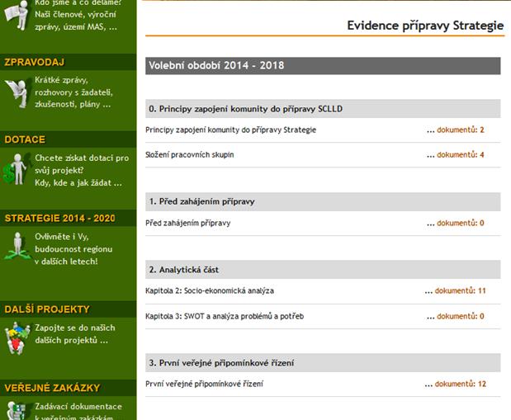511x420 pixels.
Task: Click the green arrows figure icon under Strategie
Action: coord(17,246)
